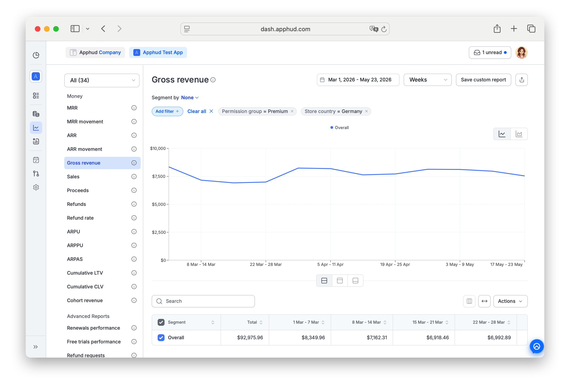Open the 1 unread inbox button
The image size is (570, 392).
490,52
